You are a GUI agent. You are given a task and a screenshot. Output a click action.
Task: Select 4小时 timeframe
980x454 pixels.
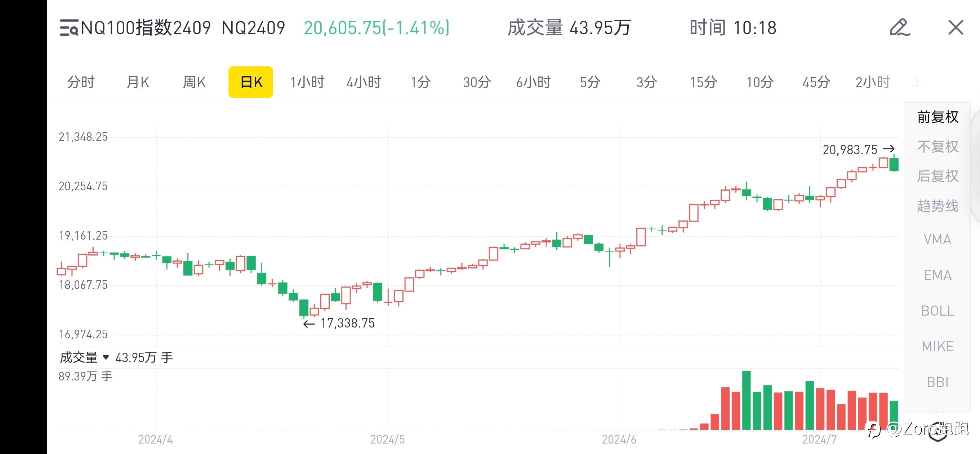tap(363, 82)
